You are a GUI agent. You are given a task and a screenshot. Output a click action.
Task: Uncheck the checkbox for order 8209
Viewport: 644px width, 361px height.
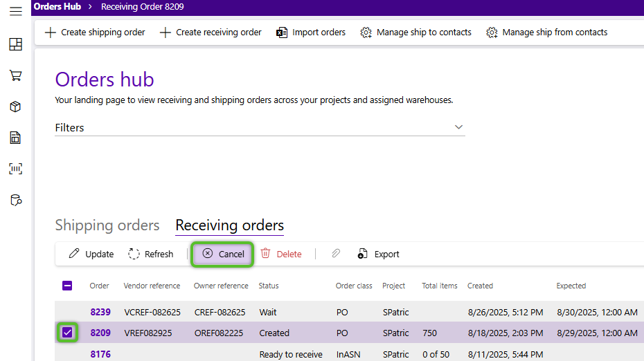pos(67,333)
